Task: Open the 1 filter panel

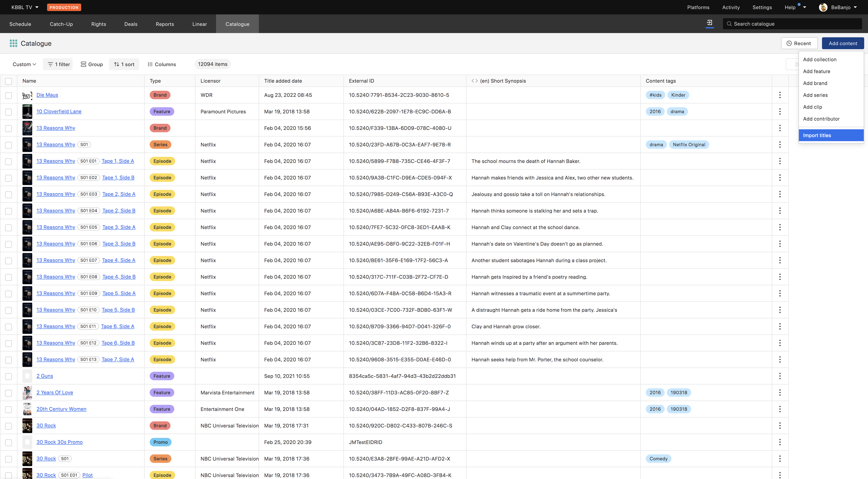Action: click(x=59, y=64)
